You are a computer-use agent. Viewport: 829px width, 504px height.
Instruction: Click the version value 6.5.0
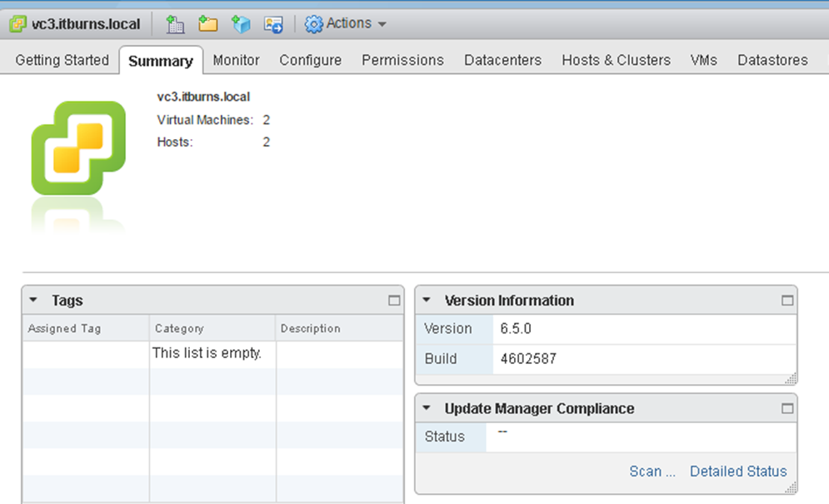pos(516,328)
